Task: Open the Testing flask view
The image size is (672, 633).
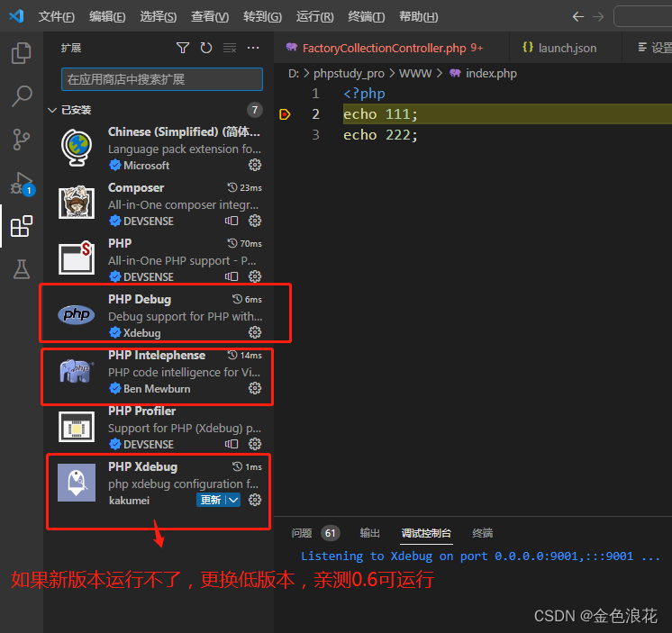Action: click(22, 269)
